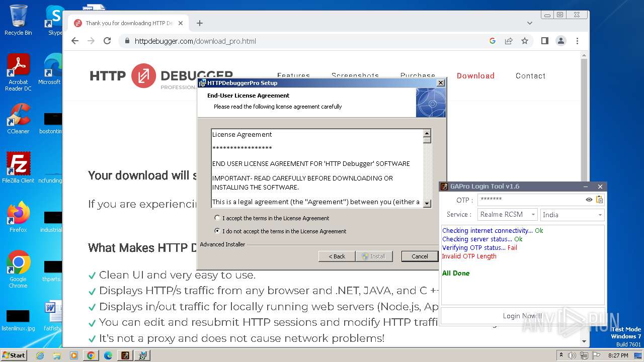Image resolution: width=644 pixels, height=362 pixels.
Task: Paste OTP with clipboard icon in GAPro
Action: pos(599,200)
